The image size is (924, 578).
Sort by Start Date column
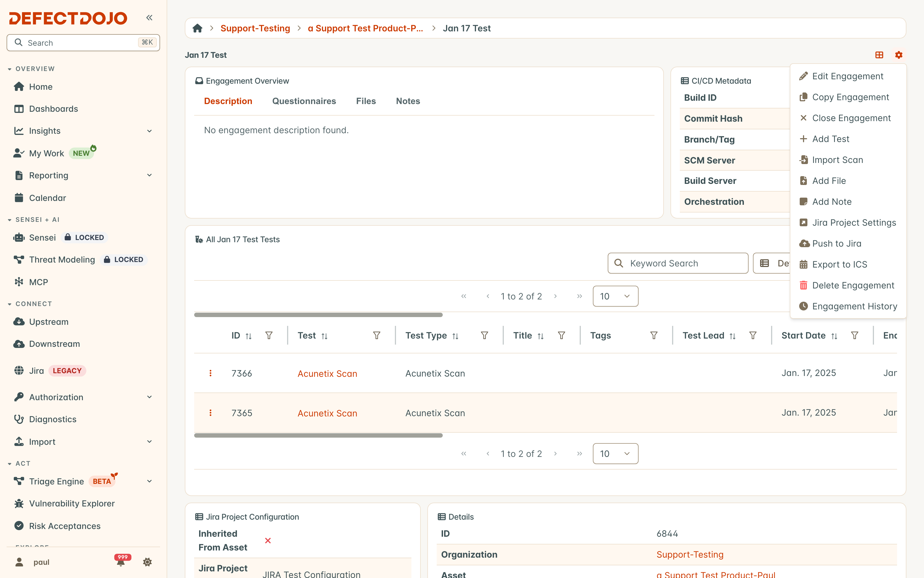pos(835,336)
